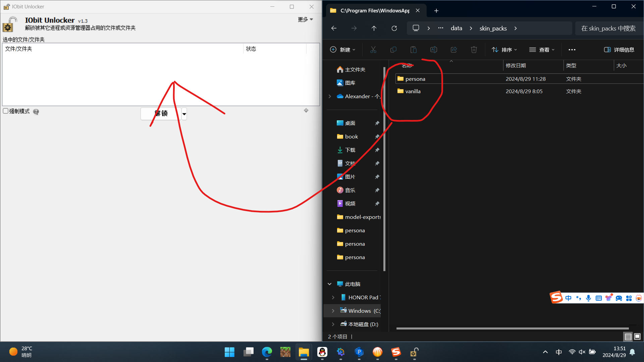Click the refresh icon in Explorer
The height and width of the screenshot is (362, 644).
point(394,28)
